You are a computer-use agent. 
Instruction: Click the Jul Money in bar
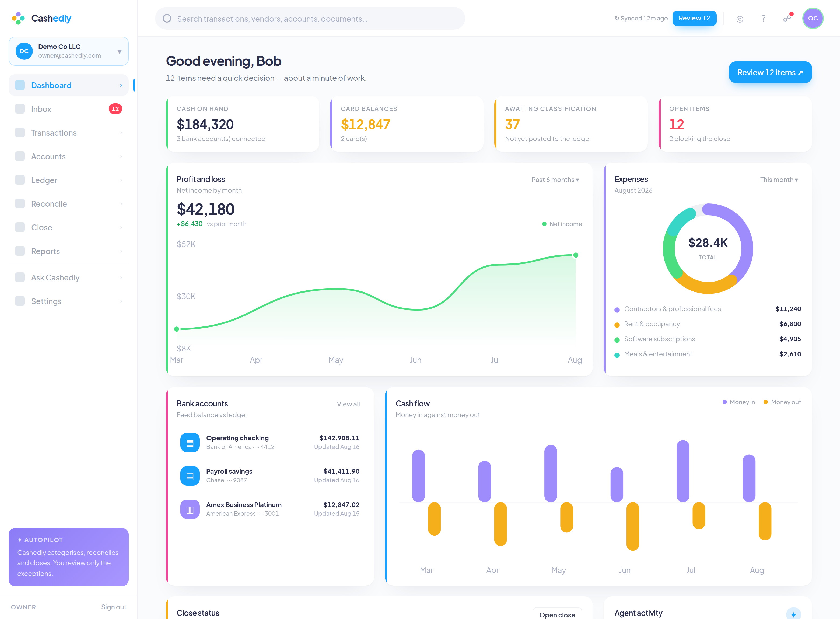pos(682,471)
